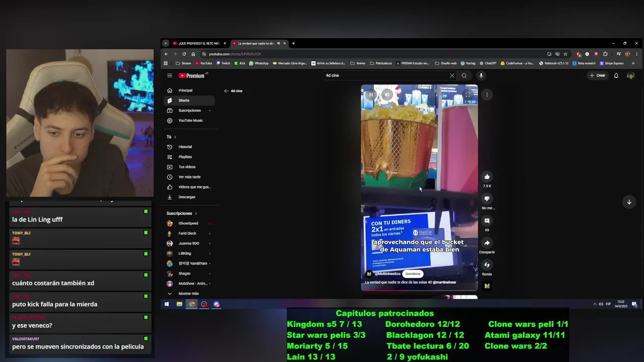
Task: Go to the next Short arrow
Action: [x=629, y=202]
